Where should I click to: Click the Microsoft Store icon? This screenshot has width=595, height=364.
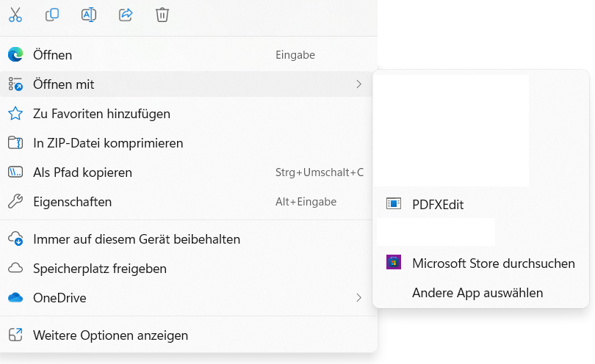[394, 263]
